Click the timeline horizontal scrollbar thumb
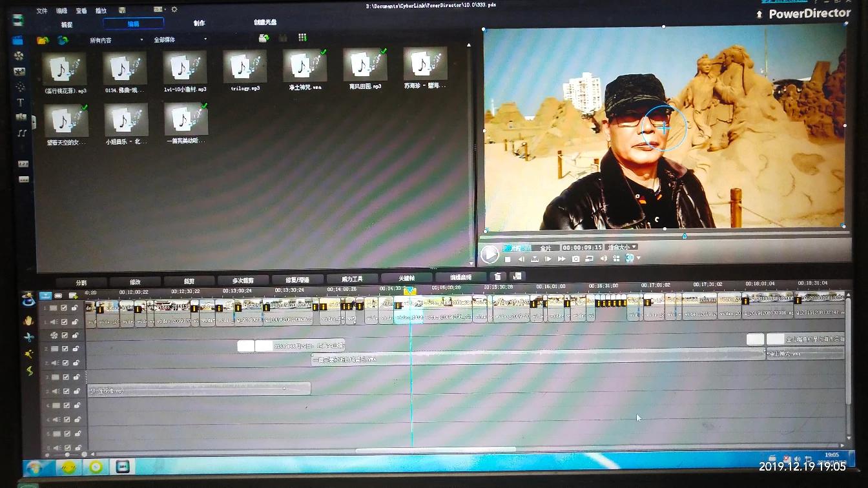 436,450
